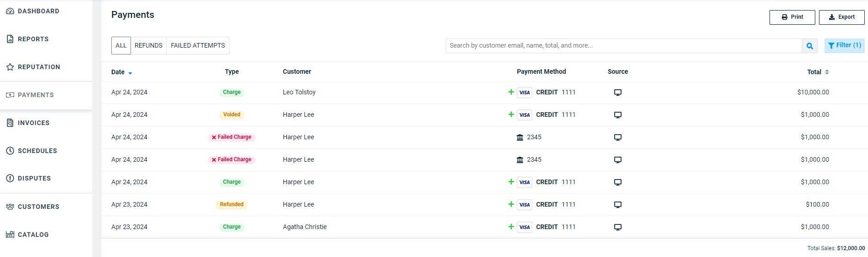Click monitor source icon for Agatha Christie
This screenshot has width=868, height=257.
tap(618, 227)
